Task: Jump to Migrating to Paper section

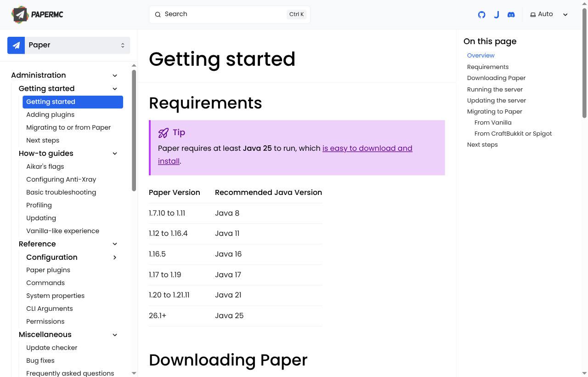Action: (x=495, y=112)
